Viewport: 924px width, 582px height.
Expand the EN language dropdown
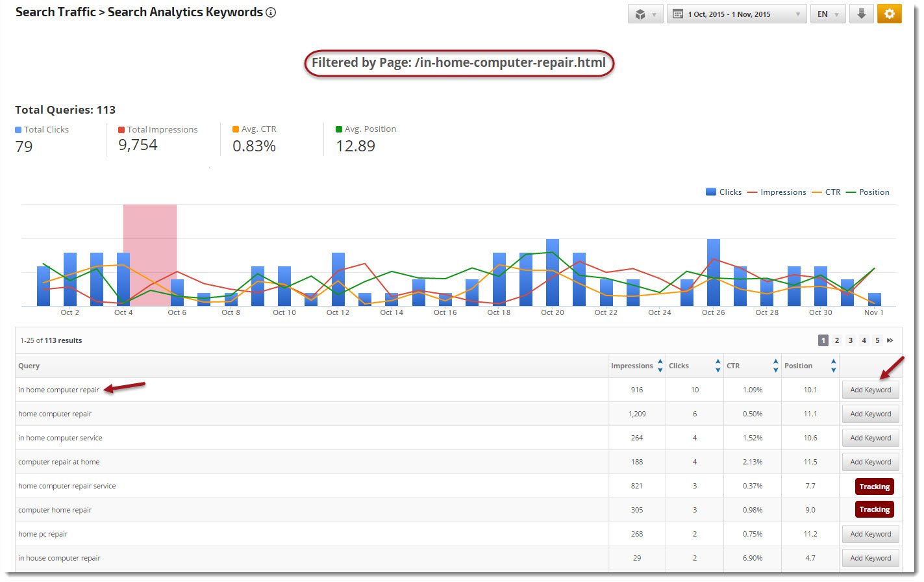(x=828, y=14)
